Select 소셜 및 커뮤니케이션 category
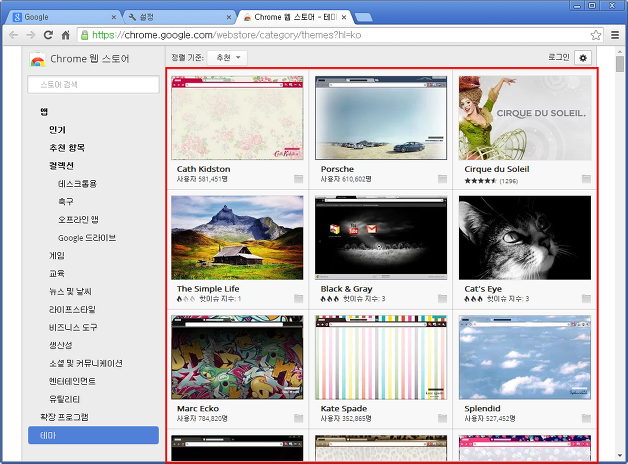 pyautogui.click(x=86, y=363)
